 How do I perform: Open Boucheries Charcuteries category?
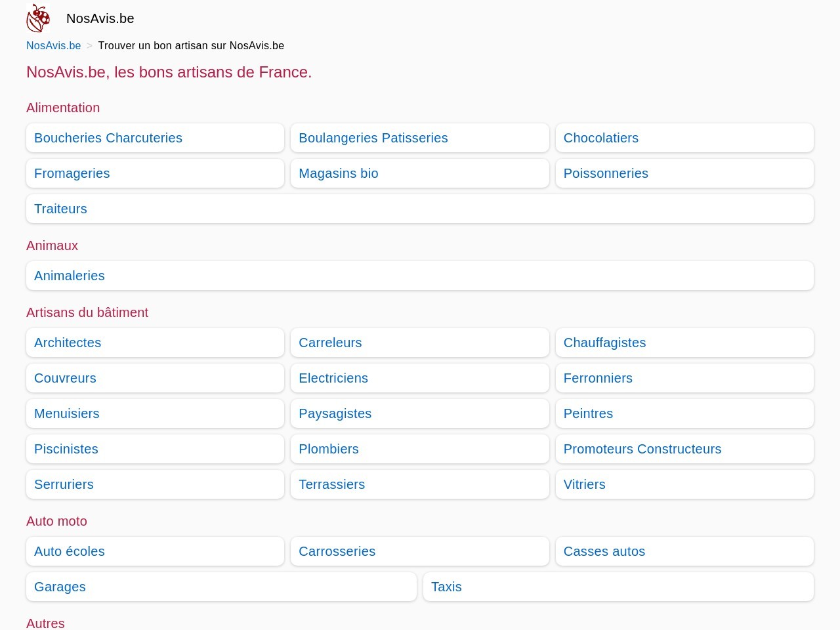click(x=155, y=138)
